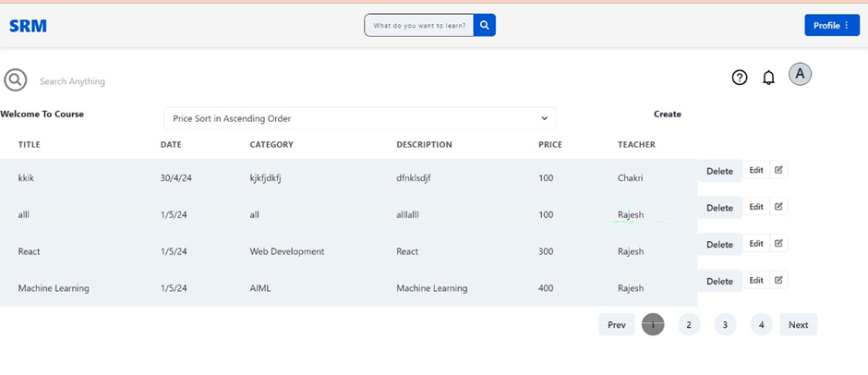The image size is (868, 375).
Task: Click the large circular search icon
Action: [15, 80]
